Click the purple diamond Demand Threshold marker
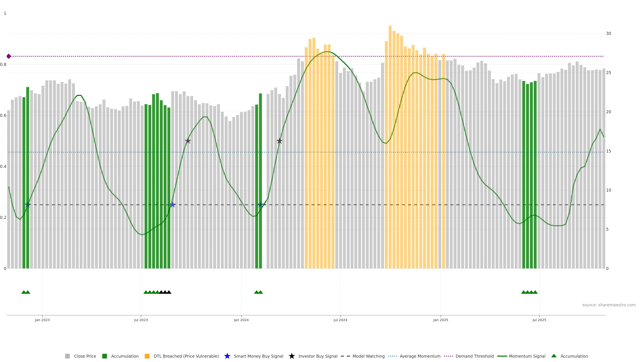The width and height of the screenshot is (644, 362). pyautogui.click(x=9, y=56)
